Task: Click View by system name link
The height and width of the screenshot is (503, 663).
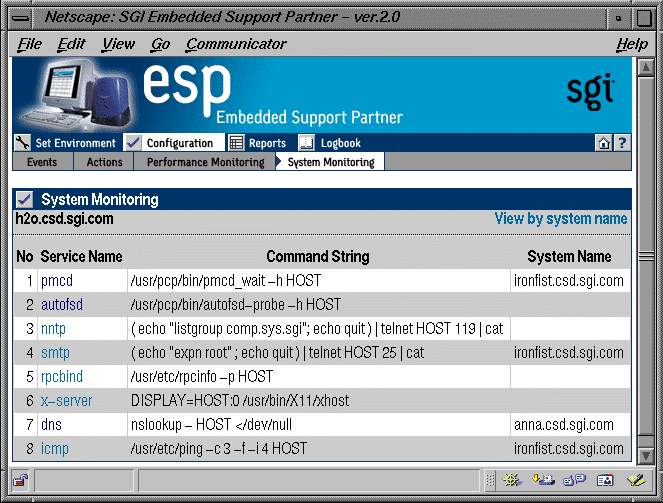Action: click(x=561, y=219)
